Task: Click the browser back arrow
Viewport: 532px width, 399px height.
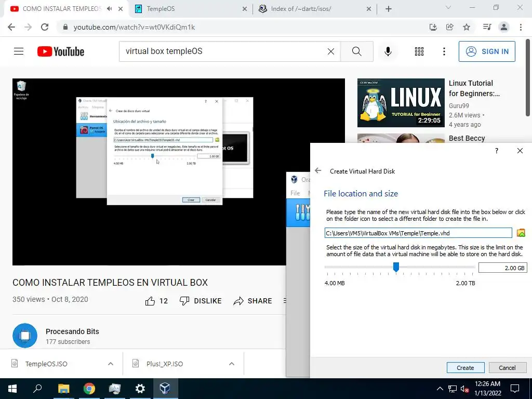Action: coord(11,27)
